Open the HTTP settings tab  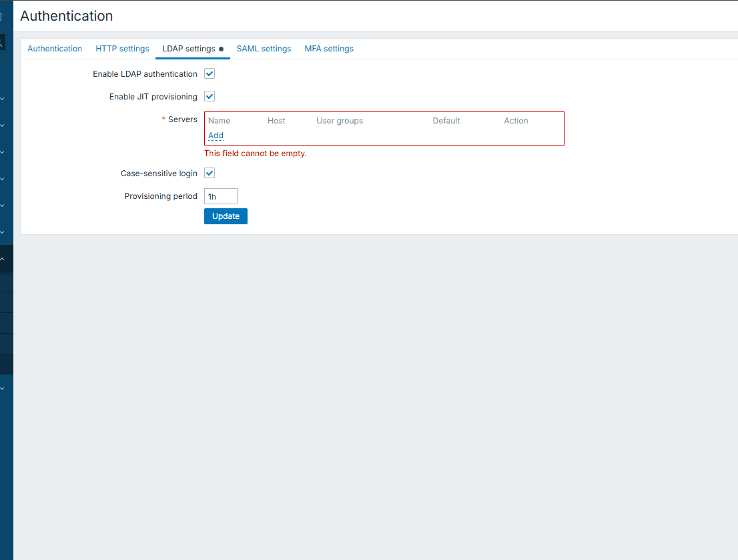(122, 49)
